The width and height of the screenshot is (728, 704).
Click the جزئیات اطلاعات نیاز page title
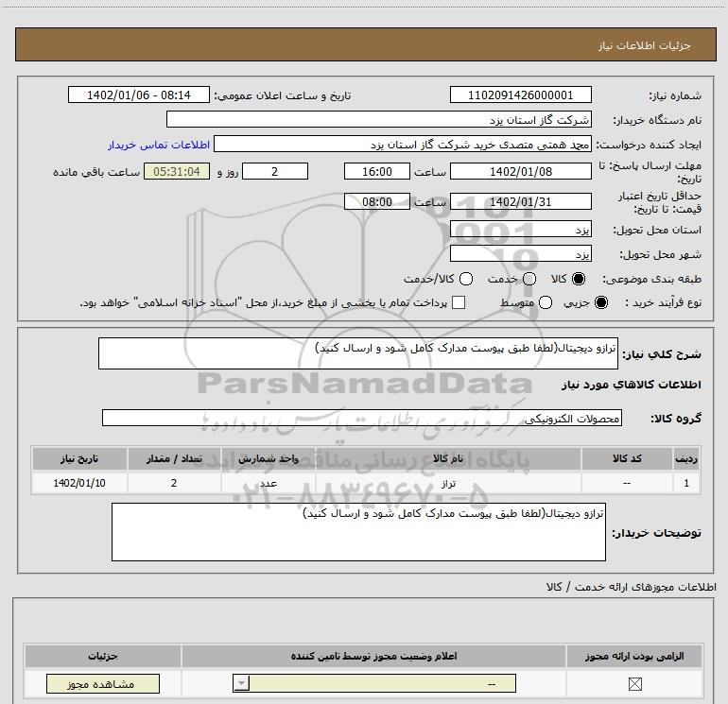(x=645, y=45)
